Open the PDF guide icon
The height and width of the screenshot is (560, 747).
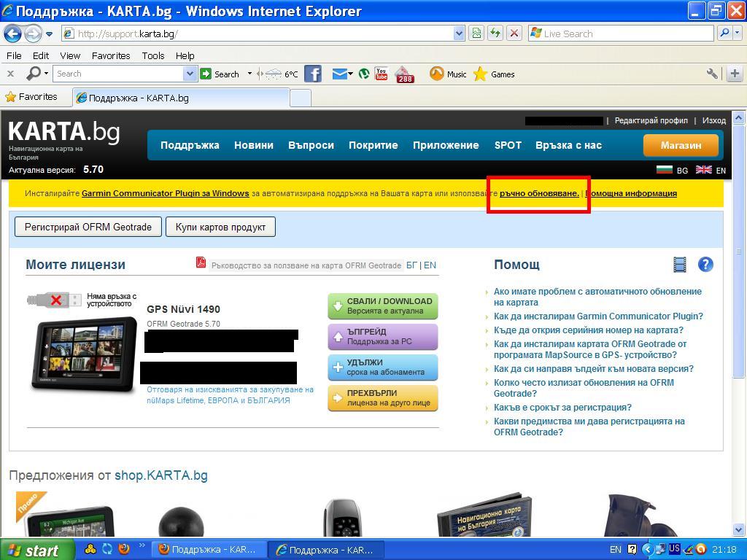(x=201, y=262)
